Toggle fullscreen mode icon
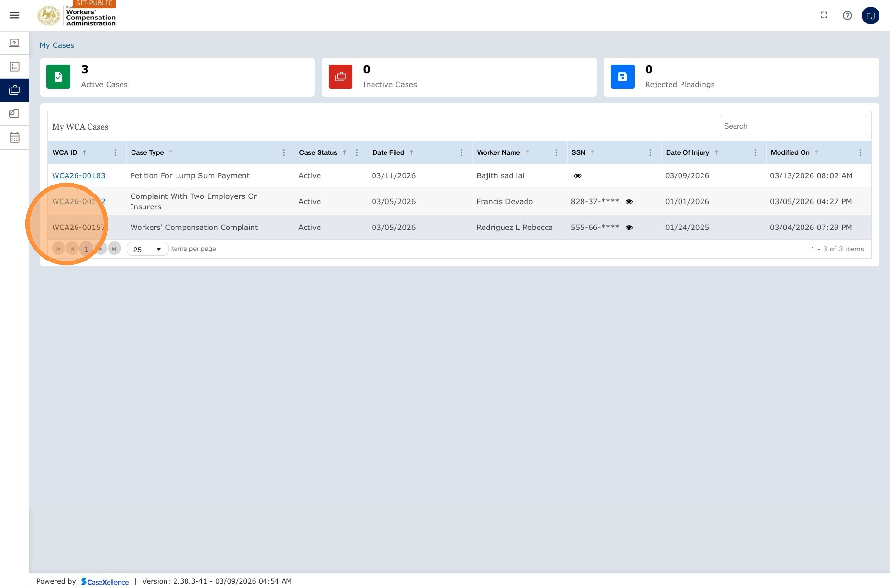Viewport: 890px width, 588px height. (824, 15)
